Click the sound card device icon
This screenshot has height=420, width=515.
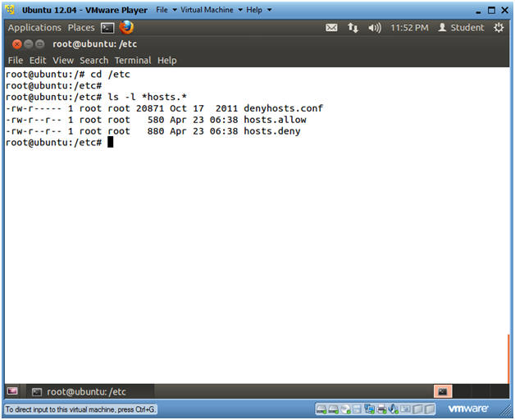393,409
